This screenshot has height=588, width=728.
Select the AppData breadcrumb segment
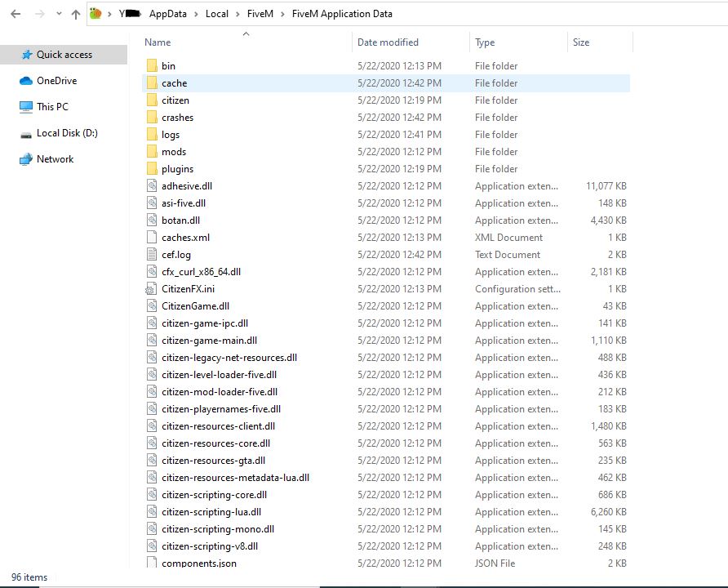click(x=167, y=14)
